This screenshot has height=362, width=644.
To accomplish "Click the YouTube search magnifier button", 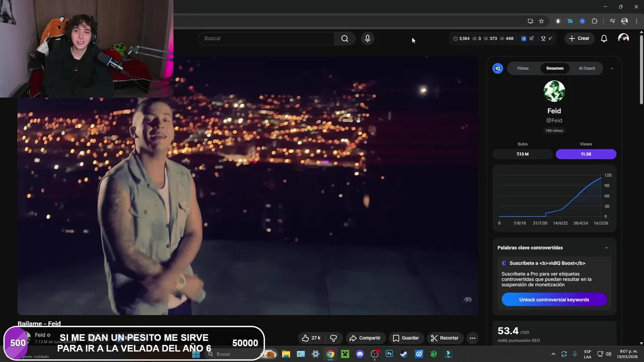I will coord(345,38).
